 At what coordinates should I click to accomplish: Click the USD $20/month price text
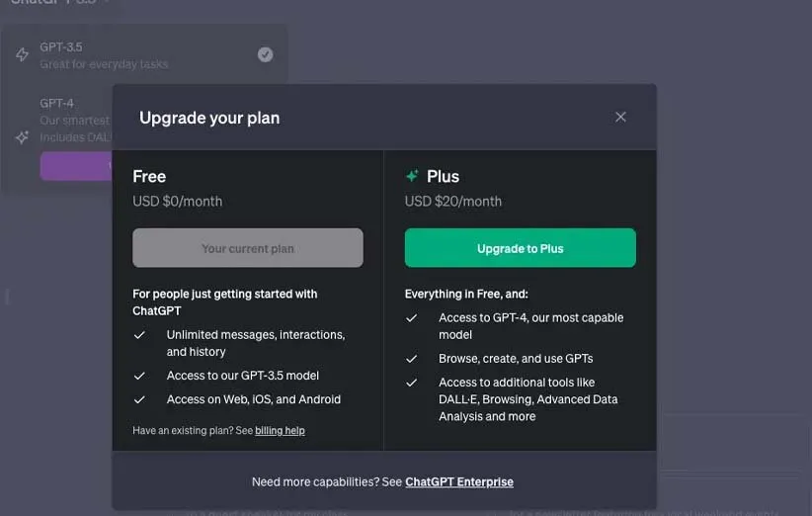[x=453, y=201]
